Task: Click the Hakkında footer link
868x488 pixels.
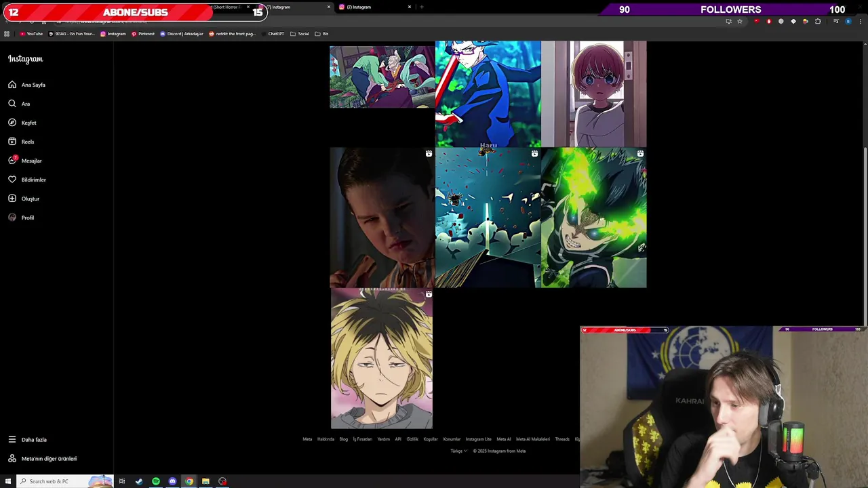Action: pos(325,439)
